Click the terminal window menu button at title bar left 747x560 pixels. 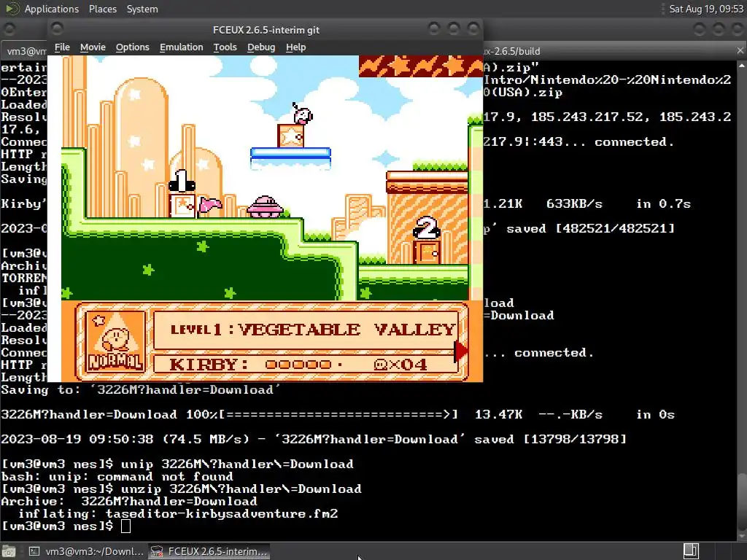pos(9,29)
